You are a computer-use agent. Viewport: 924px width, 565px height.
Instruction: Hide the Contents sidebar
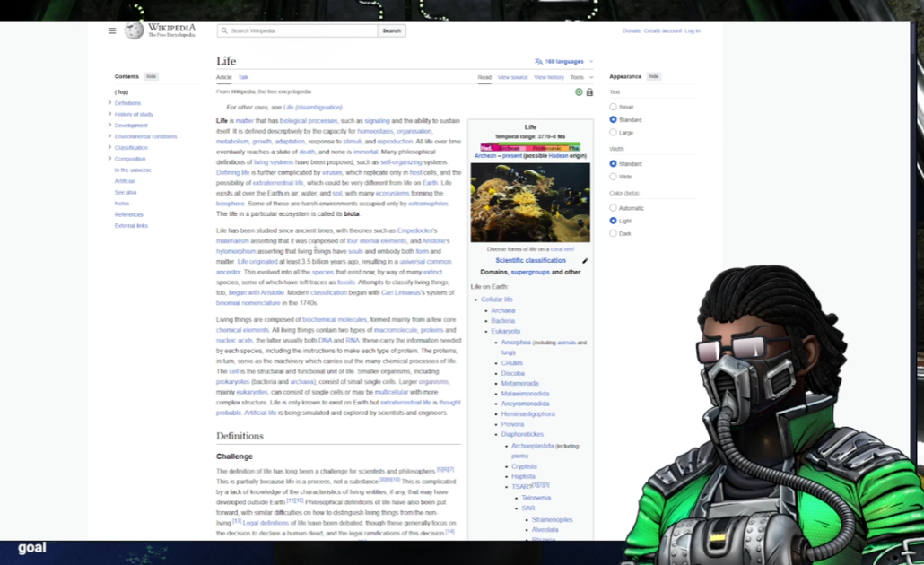click(152, 76)
